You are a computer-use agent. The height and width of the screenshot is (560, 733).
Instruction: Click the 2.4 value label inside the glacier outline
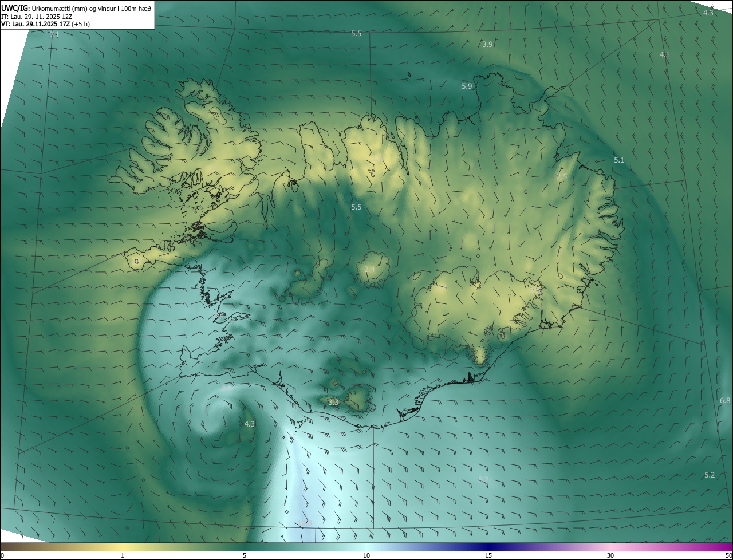369,269
